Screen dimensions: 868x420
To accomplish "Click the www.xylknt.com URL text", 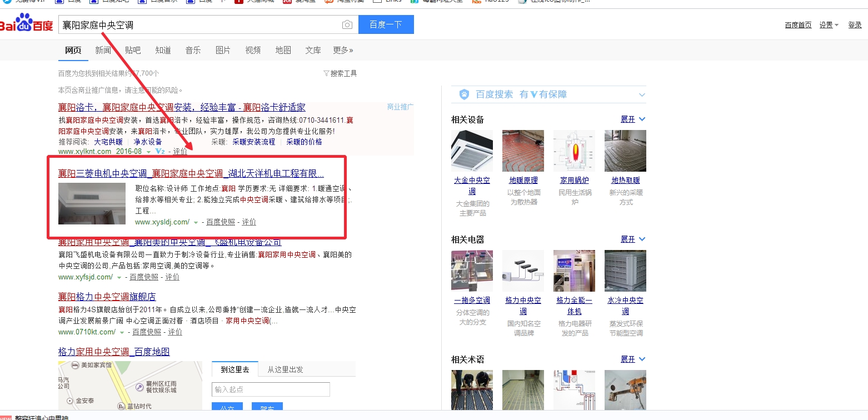I will click(x=85, y=152).
